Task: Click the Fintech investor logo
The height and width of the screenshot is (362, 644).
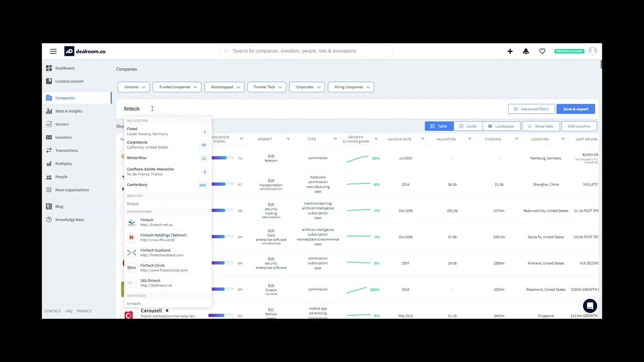Action: coord(131,222)
